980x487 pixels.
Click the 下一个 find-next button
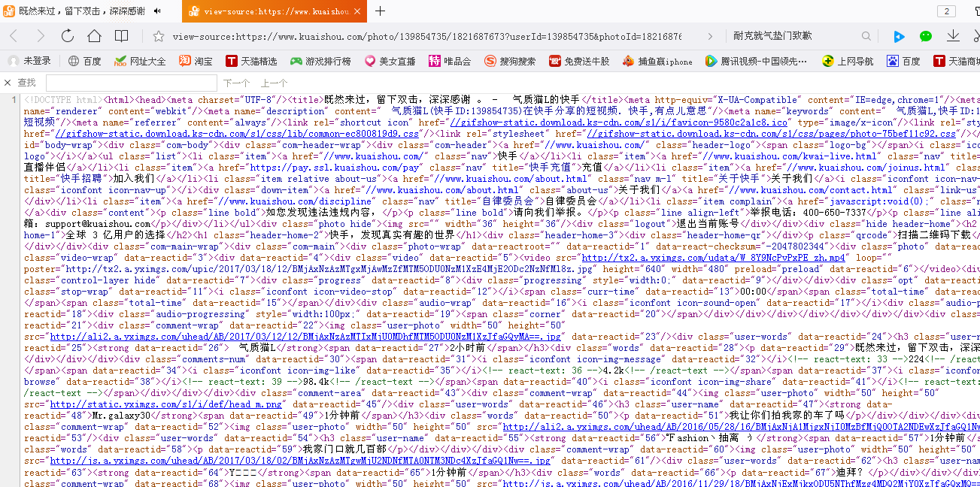pyautogui.click(x=236, y=83)
